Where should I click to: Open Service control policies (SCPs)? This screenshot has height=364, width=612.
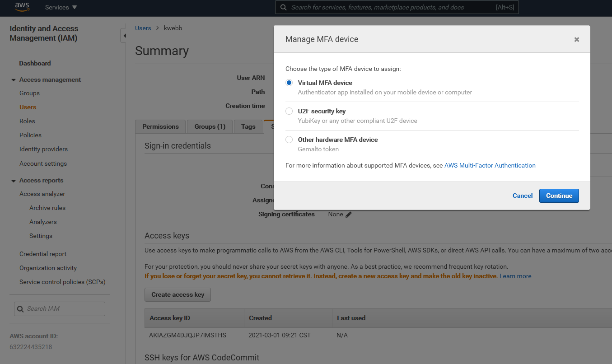pos(62,282)
